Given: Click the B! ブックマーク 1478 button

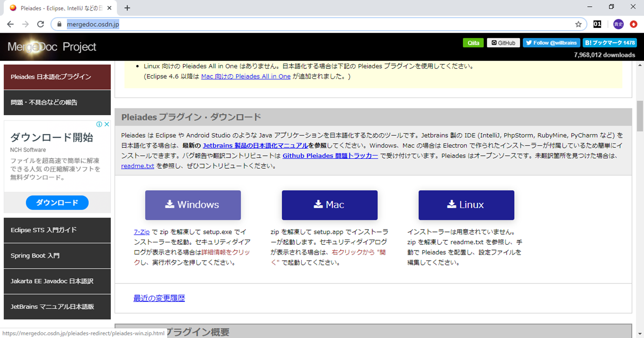Looking at the screenshot, I should 609,43.
